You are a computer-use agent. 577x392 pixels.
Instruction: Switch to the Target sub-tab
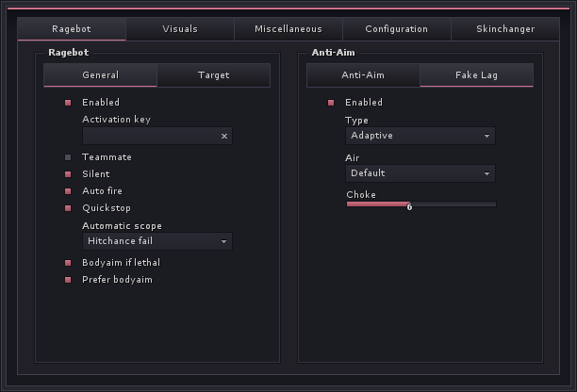coord(213,75)
